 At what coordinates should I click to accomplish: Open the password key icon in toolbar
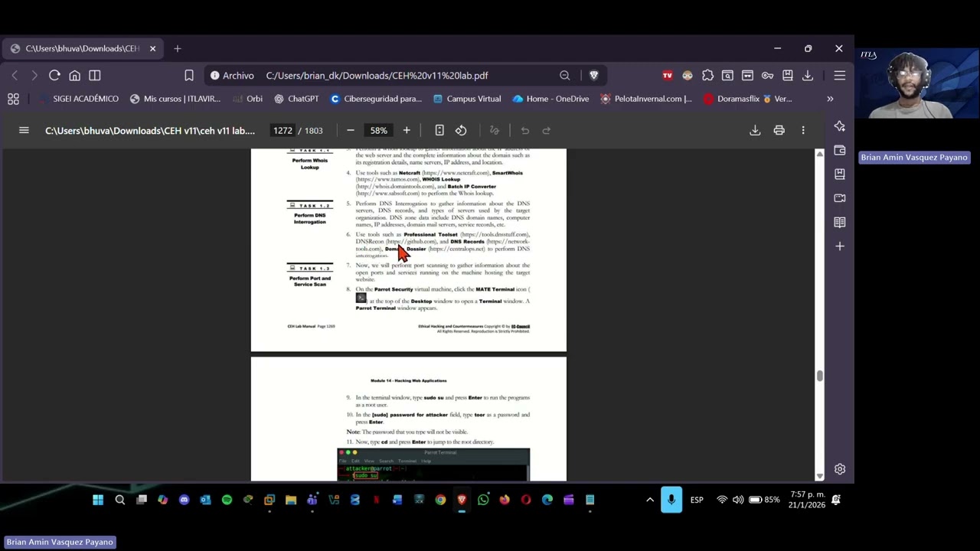point(767,76)
